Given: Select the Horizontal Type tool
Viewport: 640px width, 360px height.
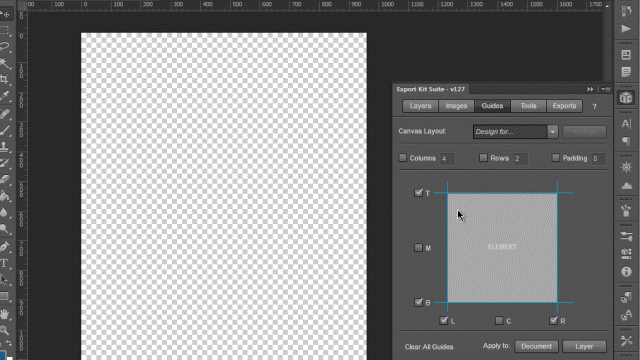Looking at the screenshot, I should (x=4, y=263).
